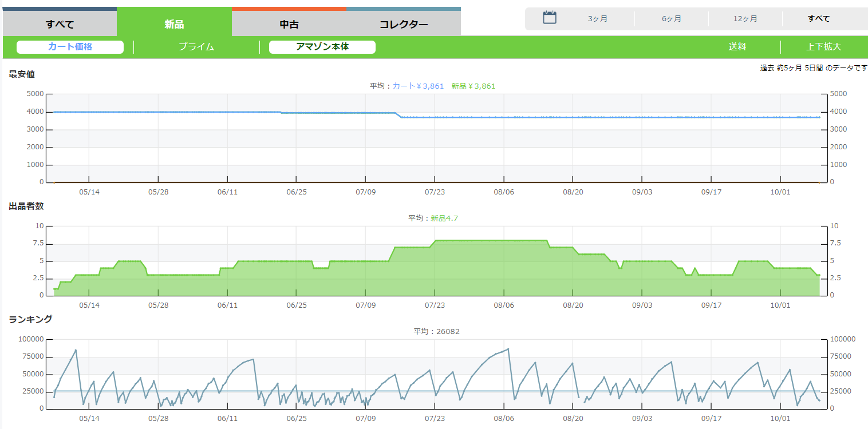Click the カート ¥3,861 average legend
The image size is (868, 429).
(418, 86)
